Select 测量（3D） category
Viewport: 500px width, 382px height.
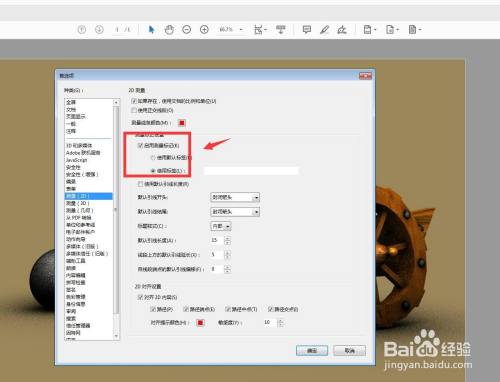tap(78, 203)
